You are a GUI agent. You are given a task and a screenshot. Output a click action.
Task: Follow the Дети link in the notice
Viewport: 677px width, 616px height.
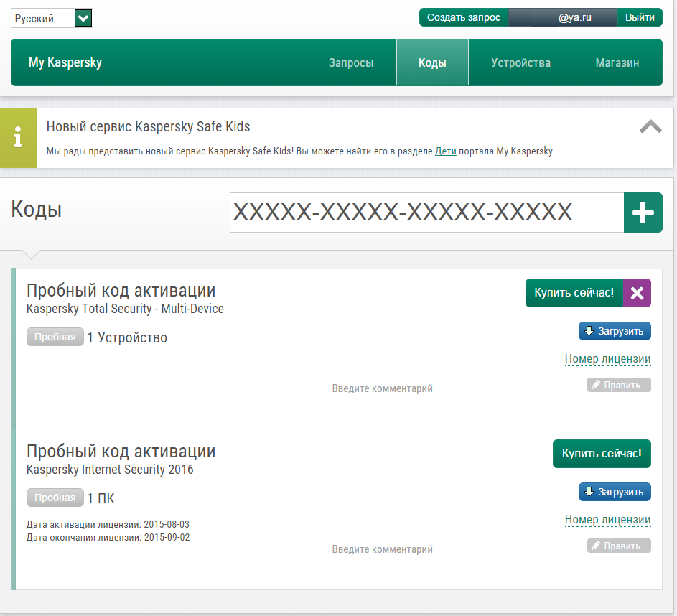(446, 151)
